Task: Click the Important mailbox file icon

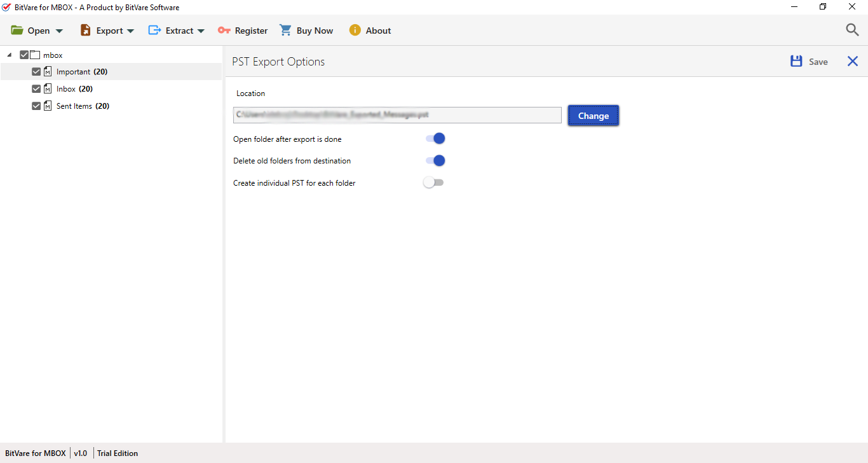Action: (48, 72)
